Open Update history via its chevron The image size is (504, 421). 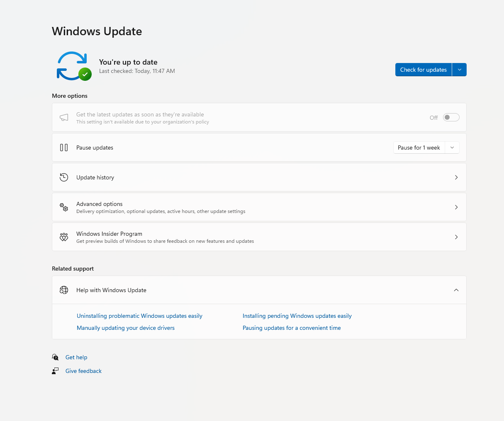(x=456, y=177)
